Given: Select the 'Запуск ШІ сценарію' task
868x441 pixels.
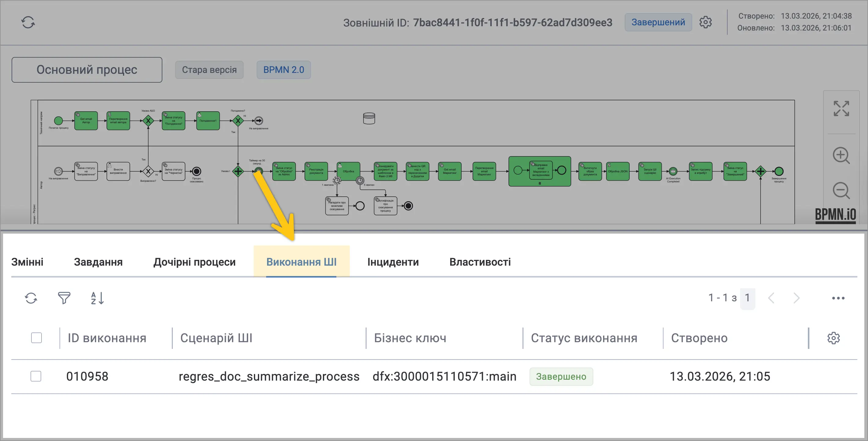Looking at the screenshot, I should [650, 171].
